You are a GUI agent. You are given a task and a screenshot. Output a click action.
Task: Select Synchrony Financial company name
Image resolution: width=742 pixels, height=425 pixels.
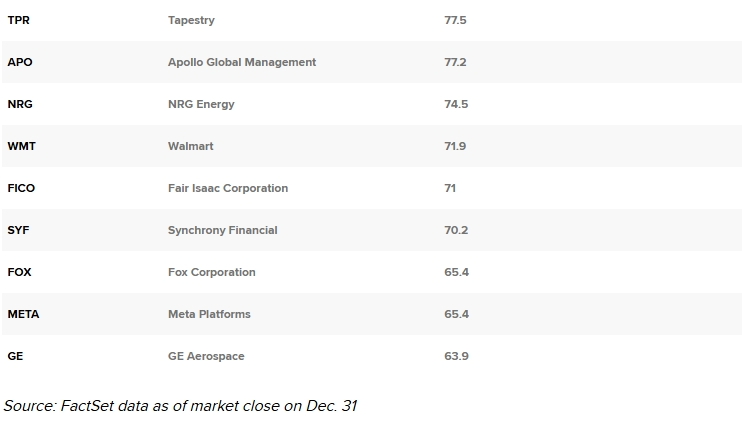[x=223, y=230]
